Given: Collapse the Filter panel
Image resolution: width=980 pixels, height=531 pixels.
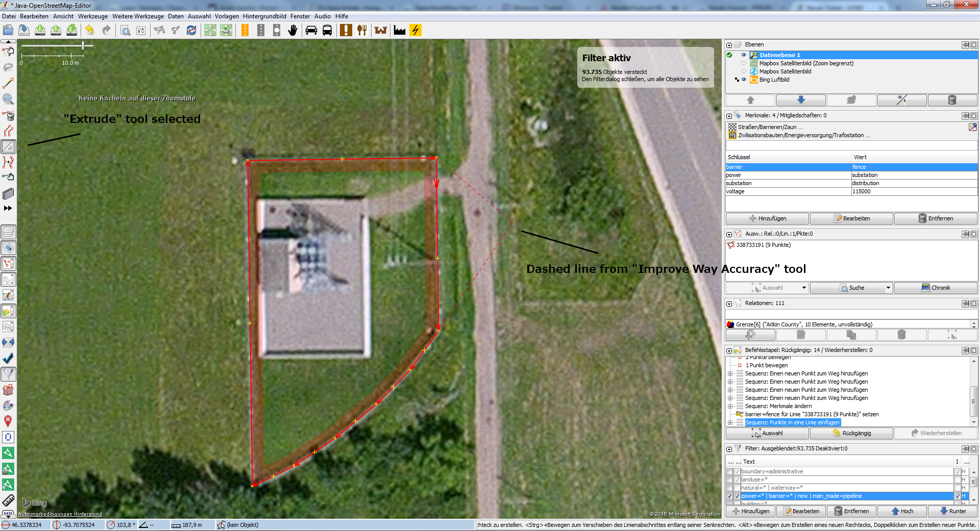Looking at the screenshot, I should click(x=729, y=449).
